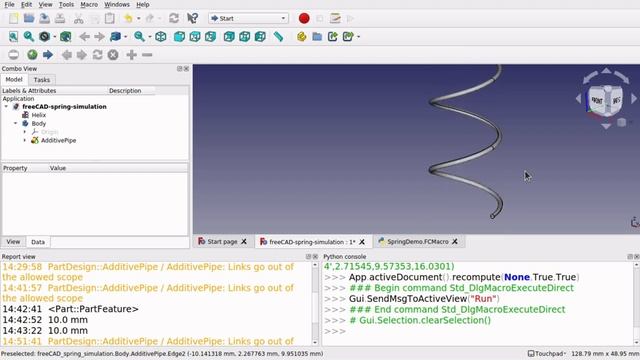Start macro recording with the red button
Image resolution: width=640 pixels, height=360 pixels.
304,18
